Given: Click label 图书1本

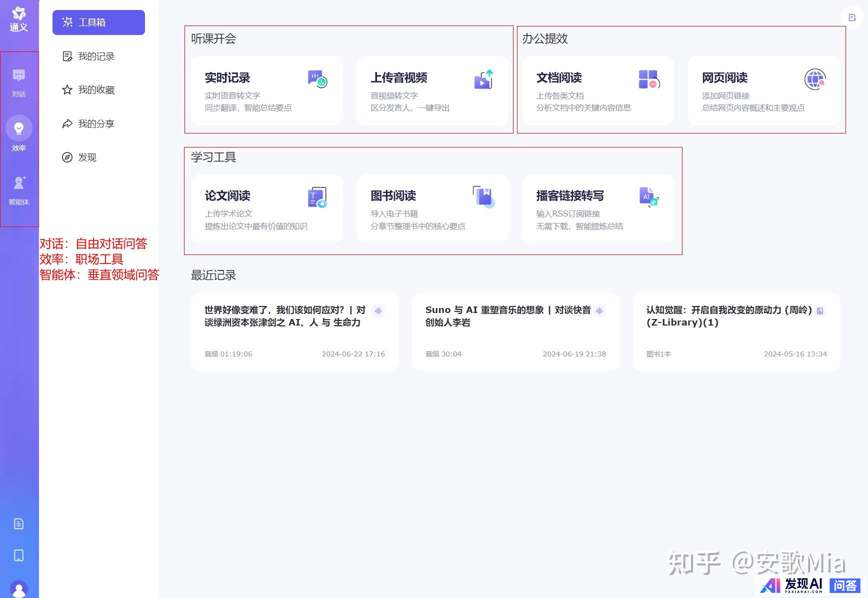Looking at the screenshot, I should 659,354.
